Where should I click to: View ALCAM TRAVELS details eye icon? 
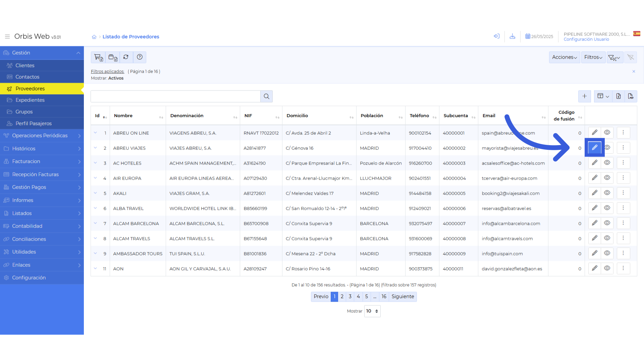[x=607, y=238]
